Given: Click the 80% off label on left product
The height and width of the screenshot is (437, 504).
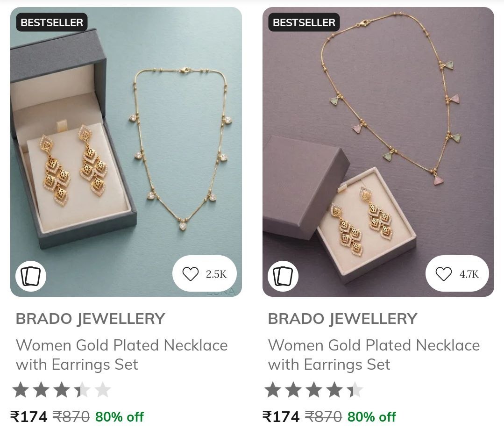Looking at the screenshot, I should [120, 417].
